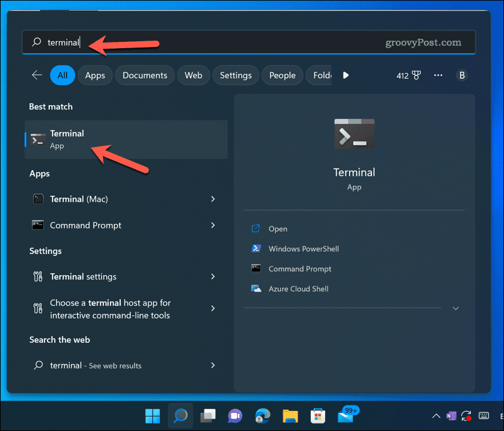Screen dimensions: 504x431
Task: Click Open in Terminal details pane
Action: [278, 229]
